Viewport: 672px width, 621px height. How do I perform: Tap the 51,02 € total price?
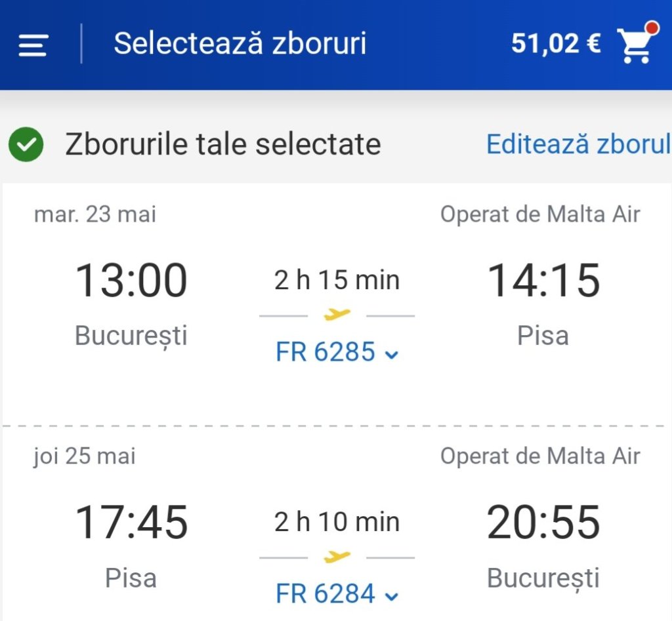point(555,44)
